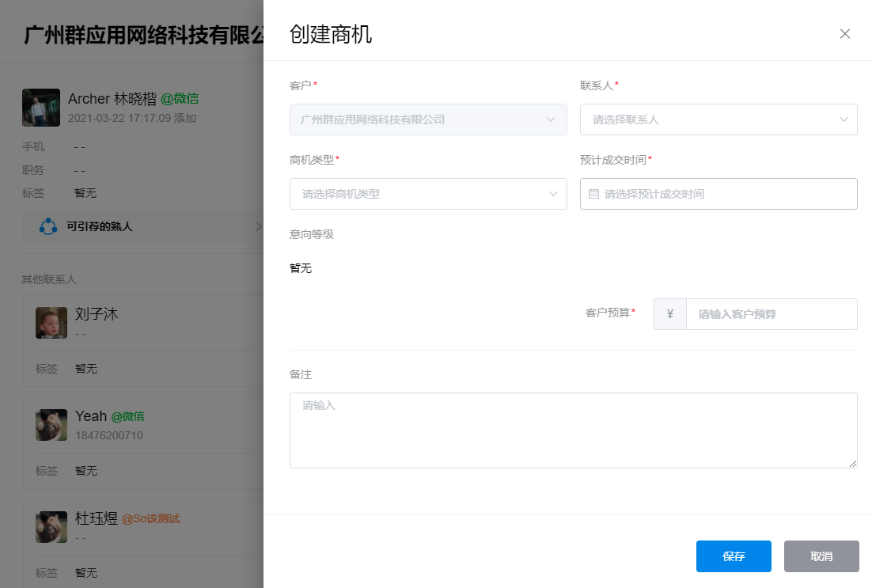Open the 商机类型 dropdown

428,194
